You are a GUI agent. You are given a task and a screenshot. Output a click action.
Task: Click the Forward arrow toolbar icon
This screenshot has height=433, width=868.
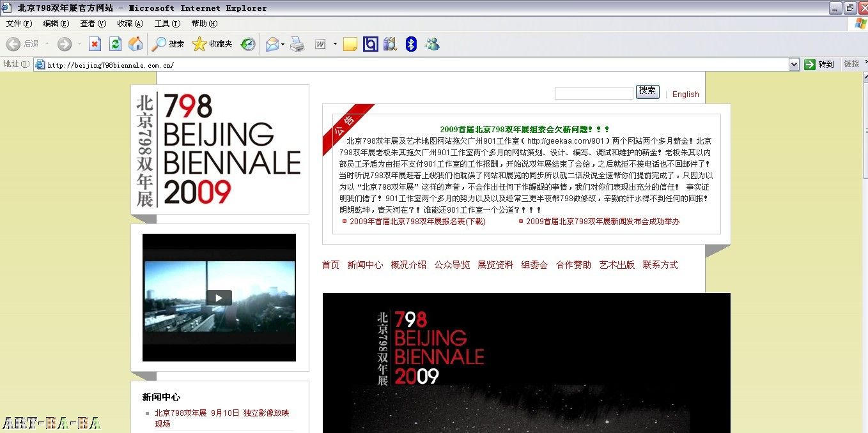click(x=64, y=44)
